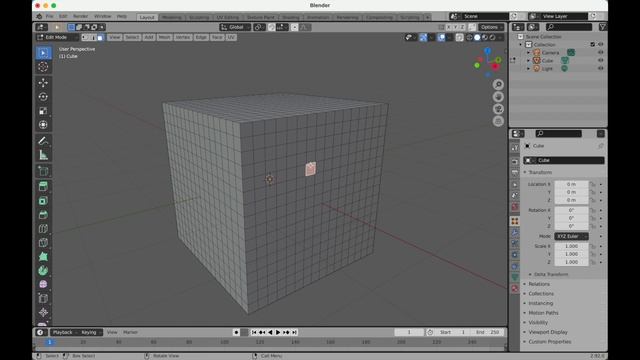The height and width of the screenshot is (360, 640).
Task: Switch to edge select mode
Action: pyautogui.click(x=93, y=38)
